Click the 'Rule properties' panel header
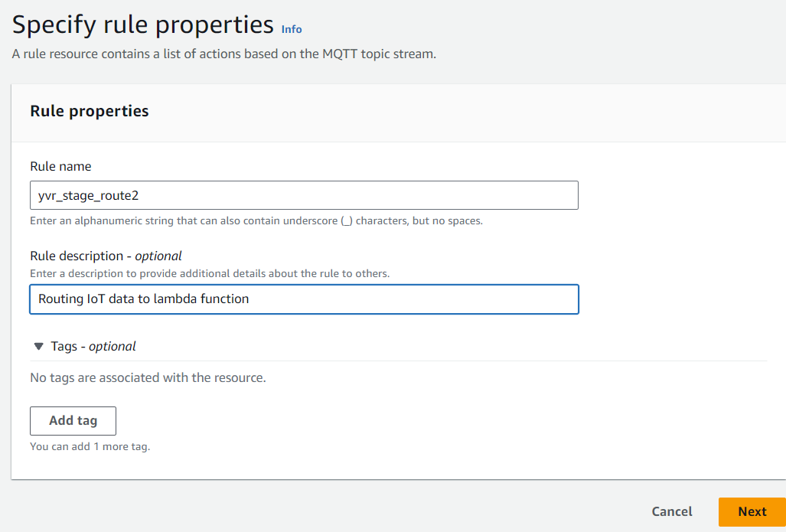Screen dimensions: 786x532 90,111
